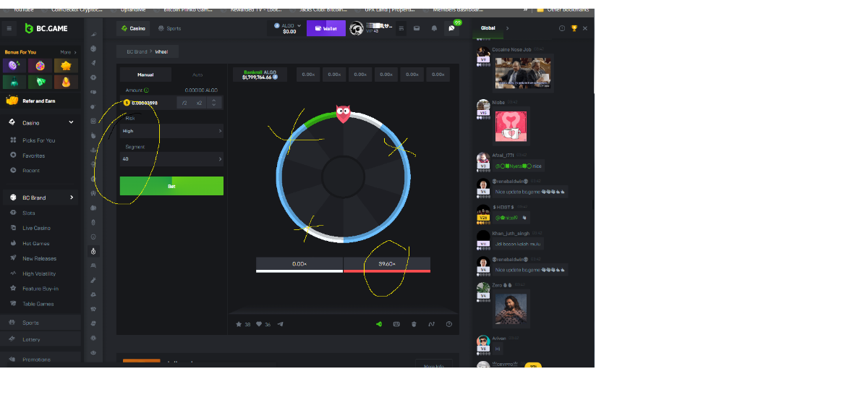Toggle the green sound icon below wheel
Image resolution: width=868 pixels, height=395 pixels.
tap(378, 324)
